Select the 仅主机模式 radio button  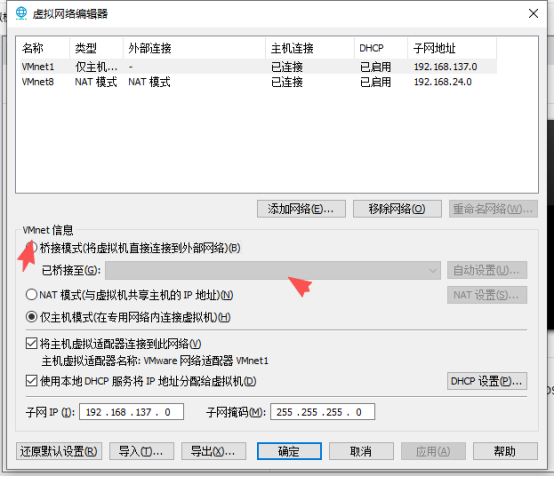click(x=31, y=317)
